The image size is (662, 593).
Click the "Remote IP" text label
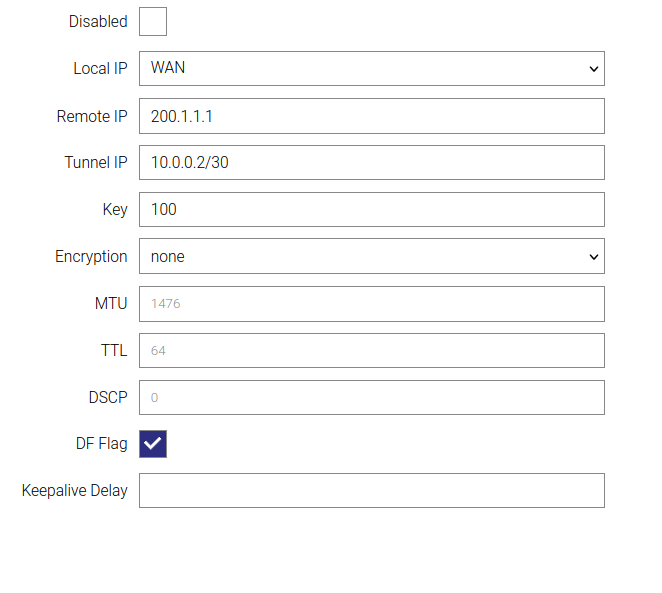click(x=92, y=116)
